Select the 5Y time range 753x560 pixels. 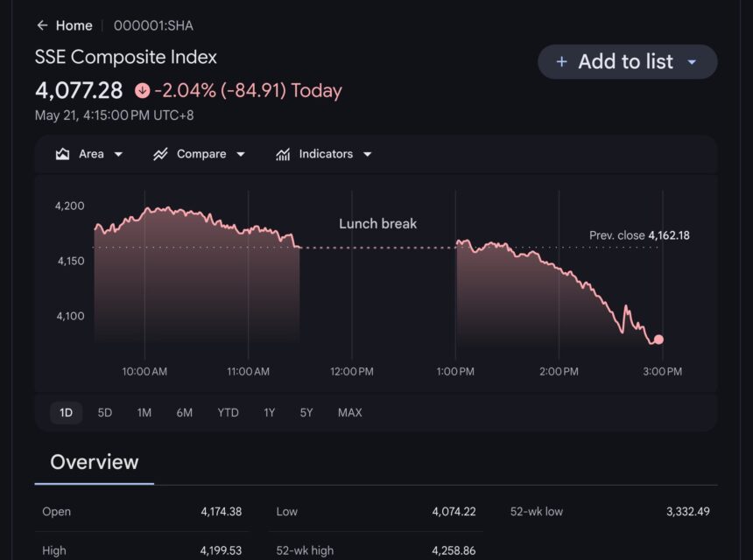point(306,413)
